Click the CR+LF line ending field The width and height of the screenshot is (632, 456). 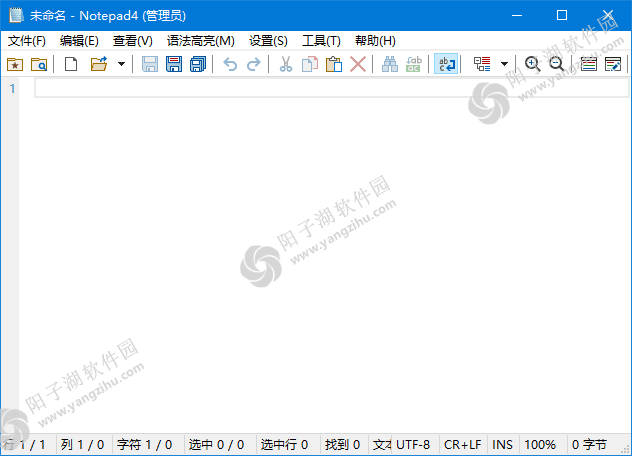tap(463, 445)
